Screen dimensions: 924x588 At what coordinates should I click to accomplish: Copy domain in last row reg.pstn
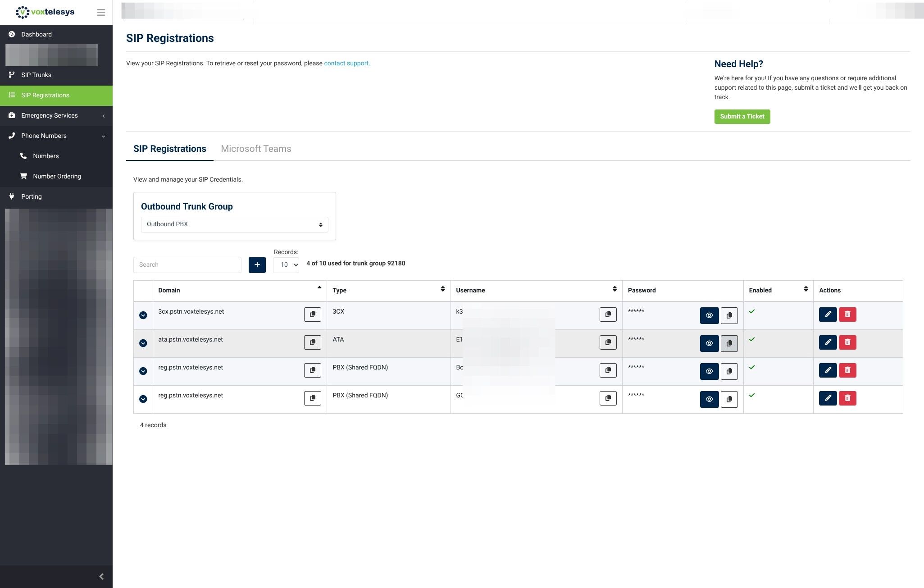tap(312, 398)
